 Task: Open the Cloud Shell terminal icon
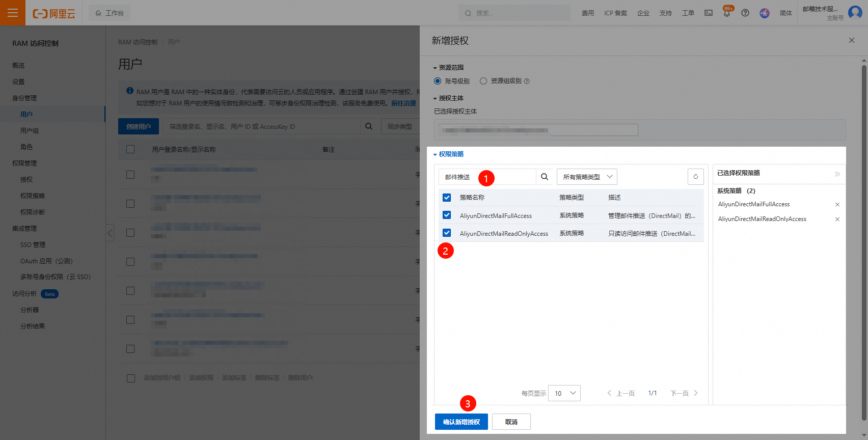[x=709, y=13]
